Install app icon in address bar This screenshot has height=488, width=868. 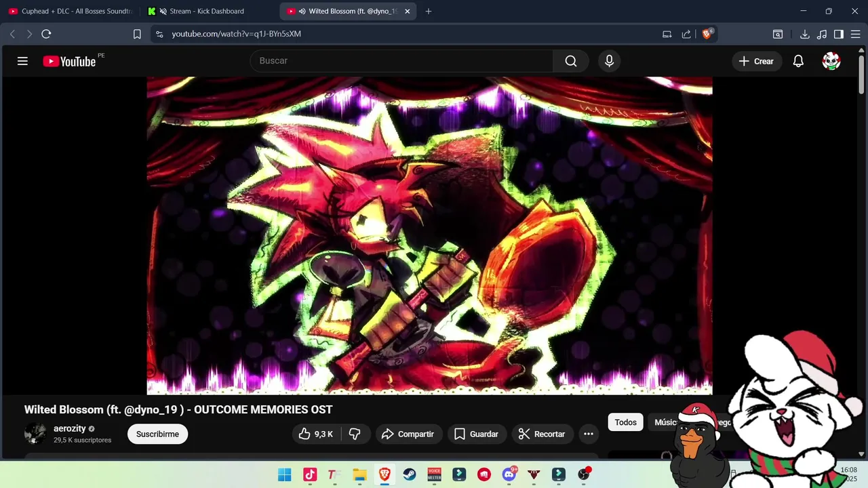pyautogui.click(x=667, y=34)
